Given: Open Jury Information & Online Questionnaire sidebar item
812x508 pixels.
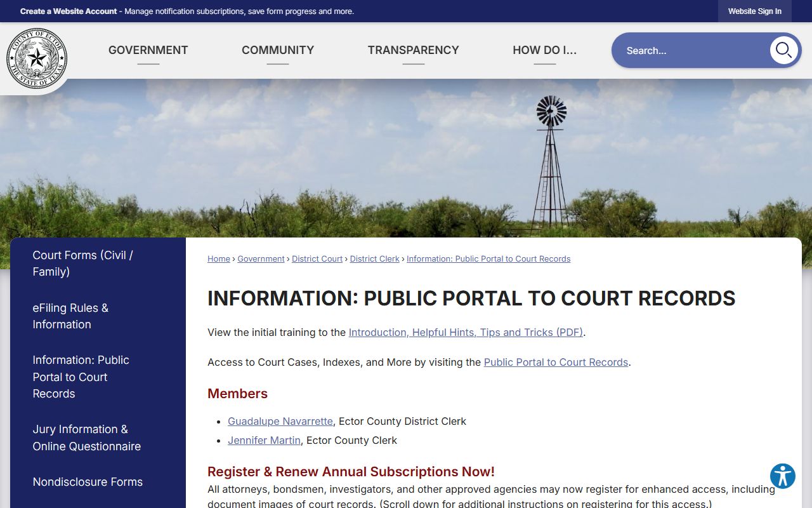Looking at the screenshot, I should tap(98, 438).
